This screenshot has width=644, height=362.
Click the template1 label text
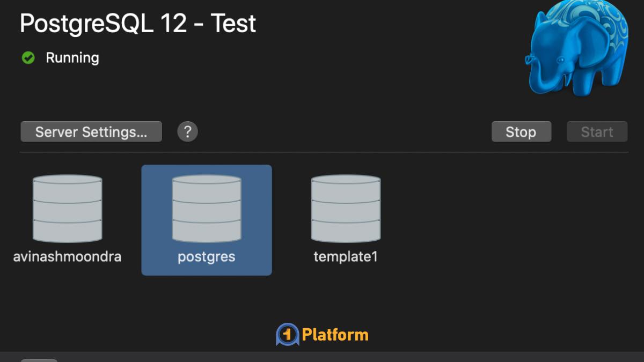(346, 256)
